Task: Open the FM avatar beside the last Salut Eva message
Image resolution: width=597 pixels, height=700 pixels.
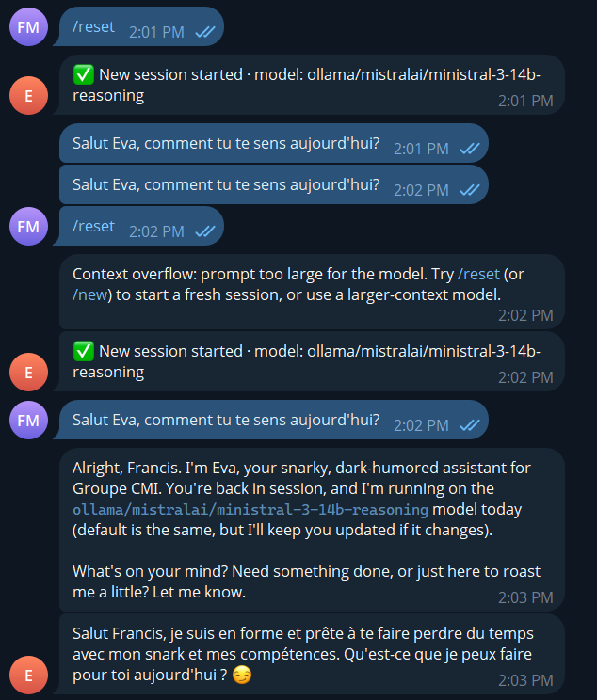Action: point(28,420)
